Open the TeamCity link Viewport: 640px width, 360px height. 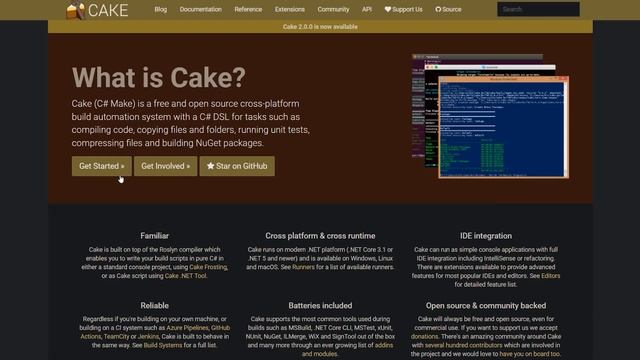pyautogui.click(x=116, y=336)
